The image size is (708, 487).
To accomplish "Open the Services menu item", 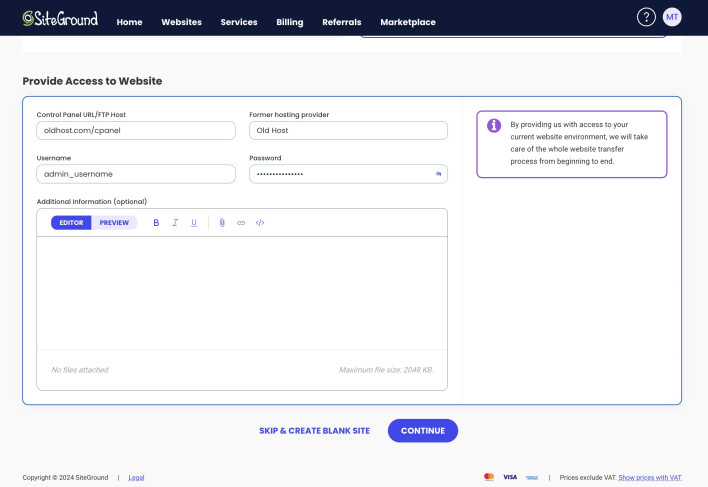I will [x=239, y=22].
